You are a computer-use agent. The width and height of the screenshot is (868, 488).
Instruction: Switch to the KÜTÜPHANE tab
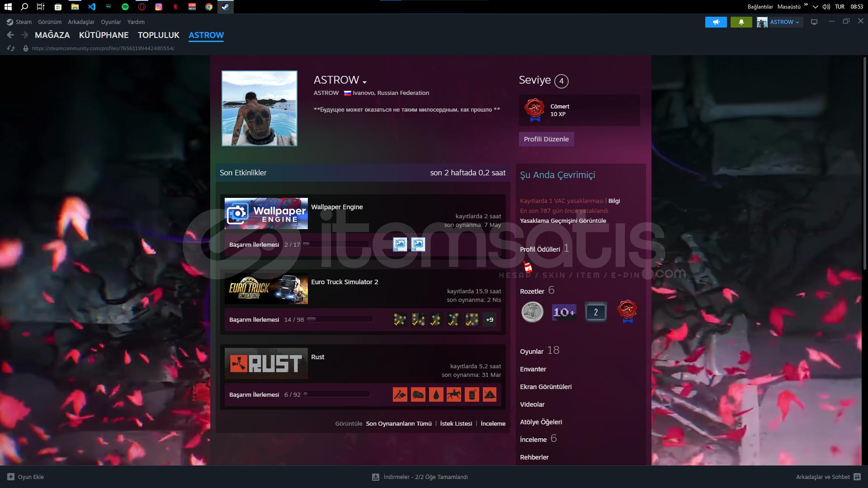(x=104, y=35)
